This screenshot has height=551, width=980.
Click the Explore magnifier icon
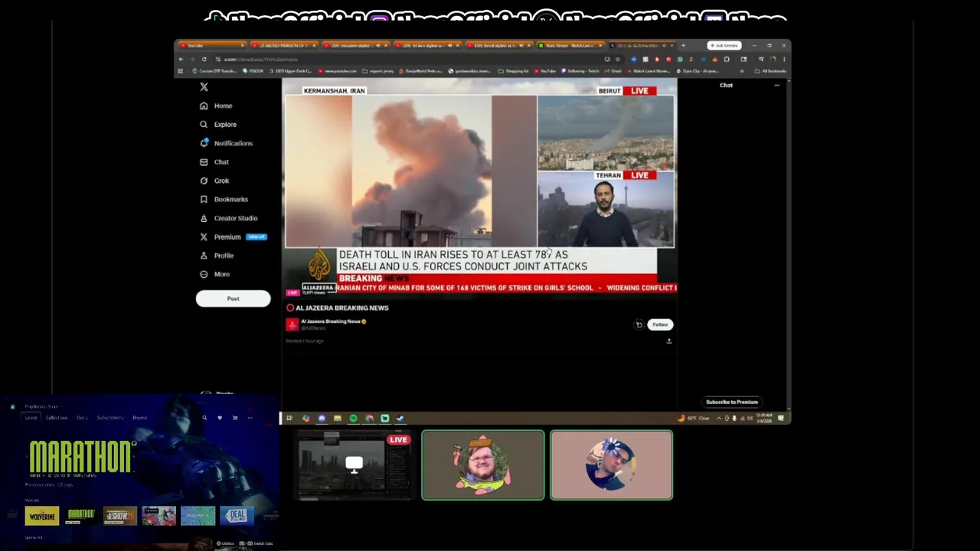tap(204, 124)
